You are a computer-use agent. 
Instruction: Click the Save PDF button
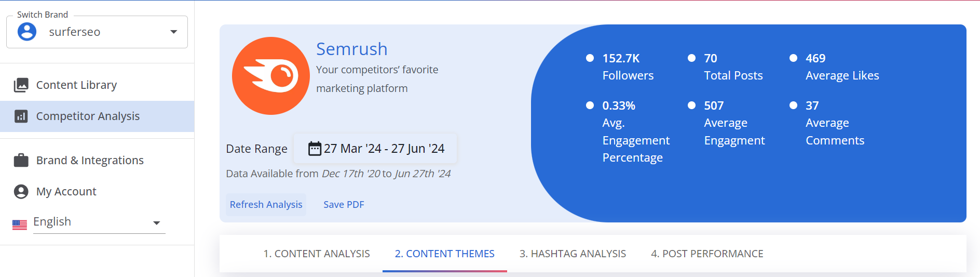[344, 205]
